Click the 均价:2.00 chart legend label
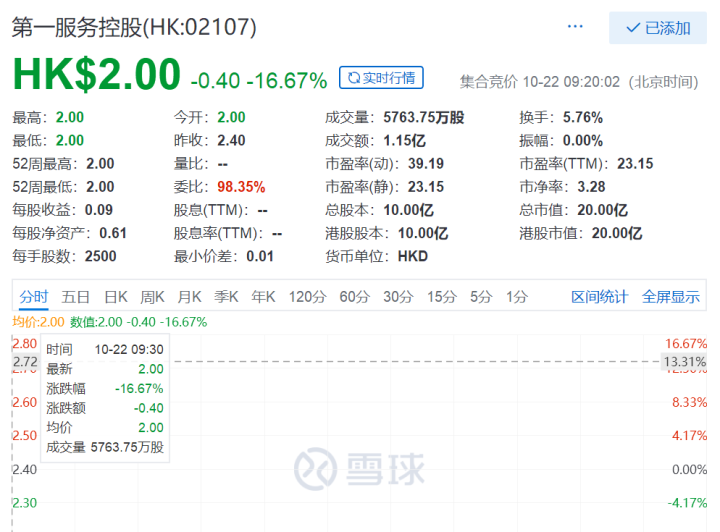 pyautogui.click(x=38, y=322)
